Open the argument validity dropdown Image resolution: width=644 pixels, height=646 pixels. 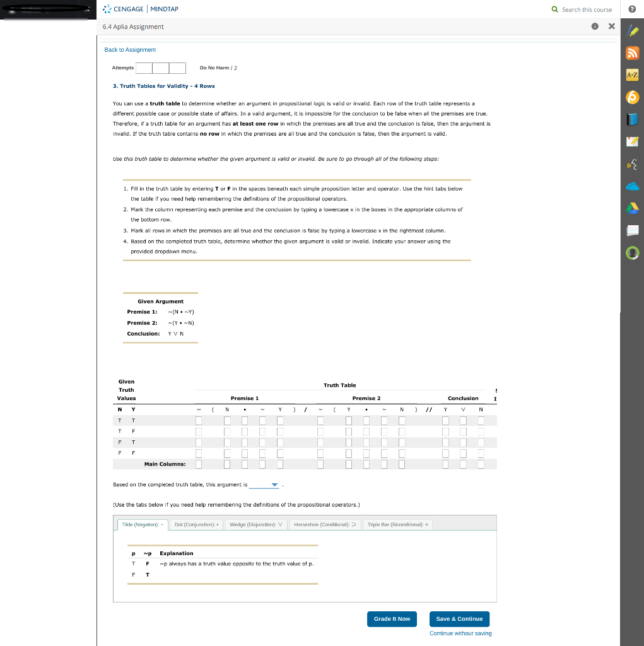[264, 486]
